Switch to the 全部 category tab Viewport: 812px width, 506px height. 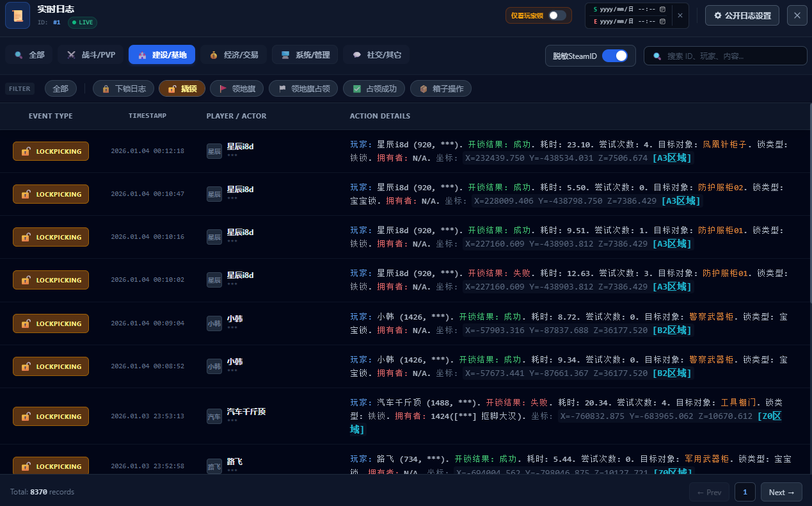(29, 54)
